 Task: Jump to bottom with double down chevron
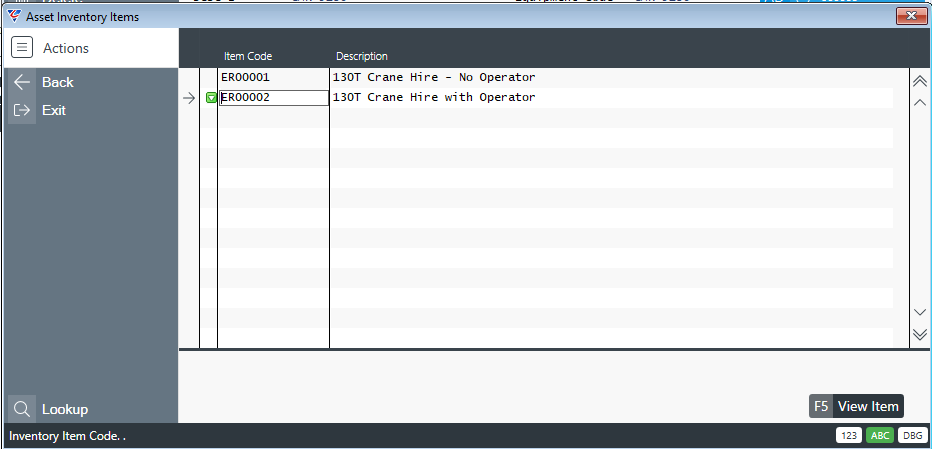tap(920, 334)
